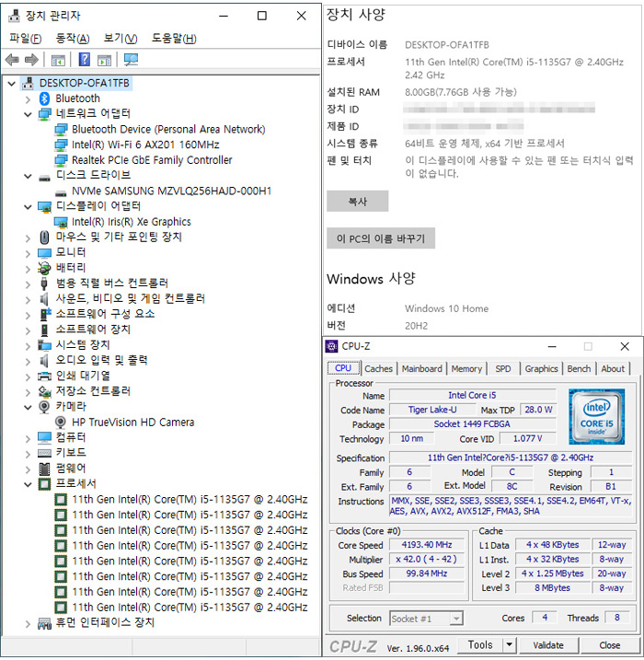Click the mouse icon next to 마우스 및 기타 포인팅 장치
644x660 pixels.
44,237
